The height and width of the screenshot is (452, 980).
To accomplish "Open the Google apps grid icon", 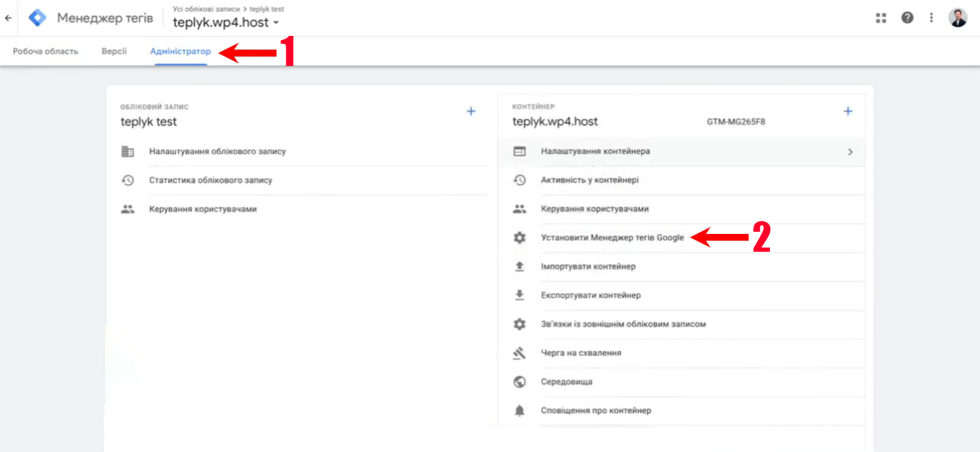I will [881, 18].
